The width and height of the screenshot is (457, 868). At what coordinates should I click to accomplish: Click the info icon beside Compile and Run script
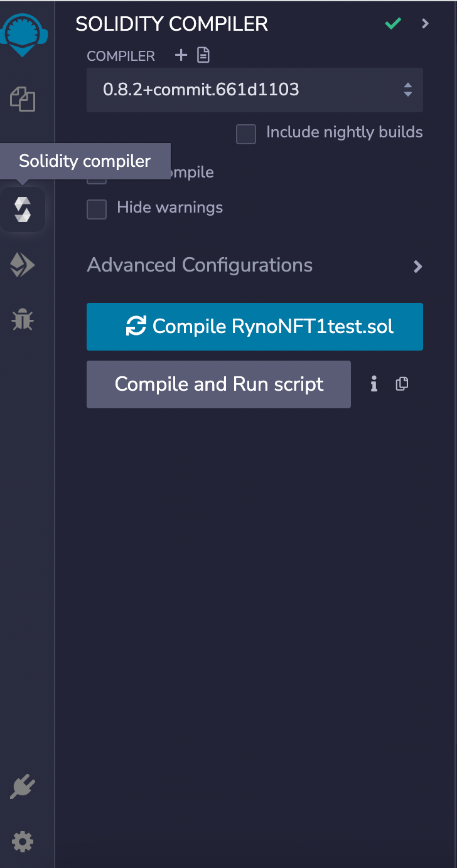(374, 384)
